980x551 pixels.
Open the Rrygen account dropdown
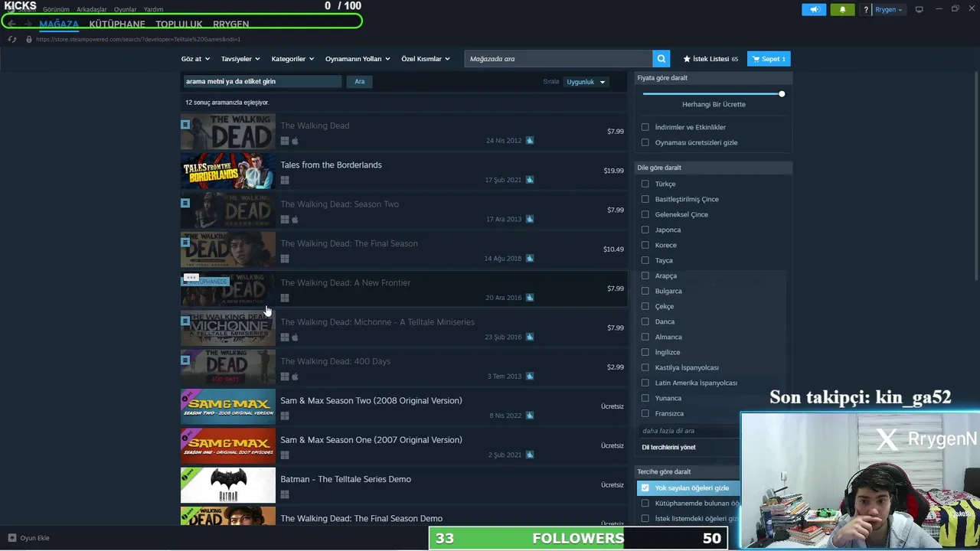(x=888, y=9)
